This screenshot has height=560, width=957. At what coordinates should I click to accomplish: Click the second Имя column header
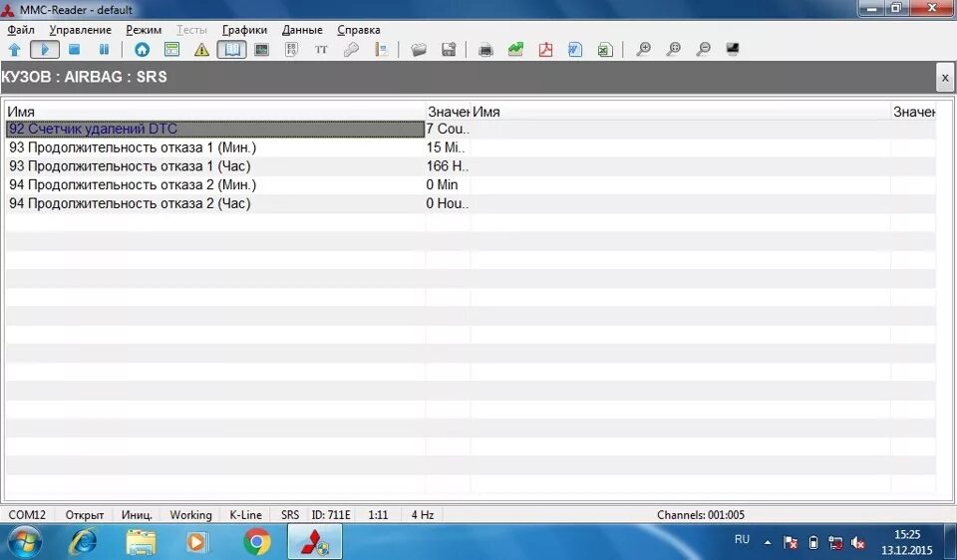point(681,112)
